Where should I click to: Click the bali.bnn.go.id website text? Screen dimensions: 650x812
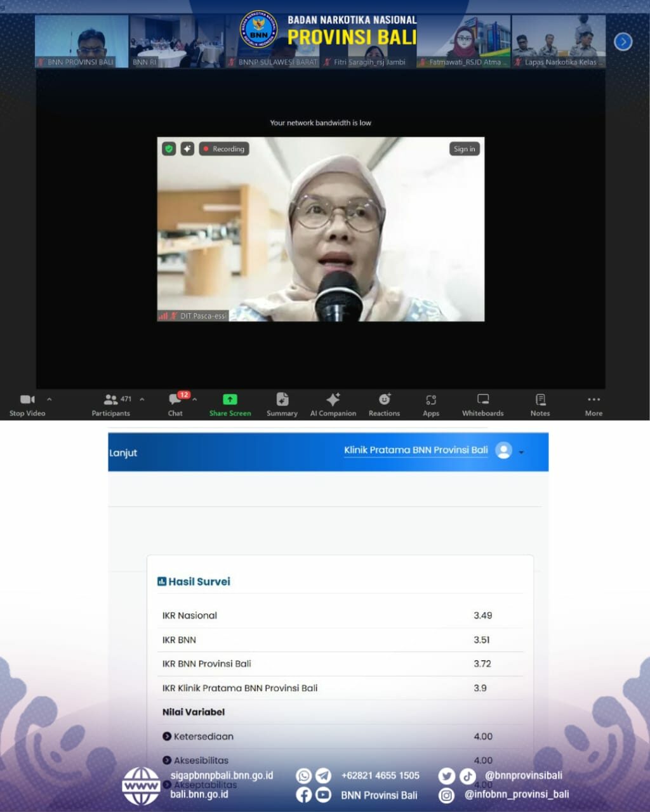tap(199, 794)
